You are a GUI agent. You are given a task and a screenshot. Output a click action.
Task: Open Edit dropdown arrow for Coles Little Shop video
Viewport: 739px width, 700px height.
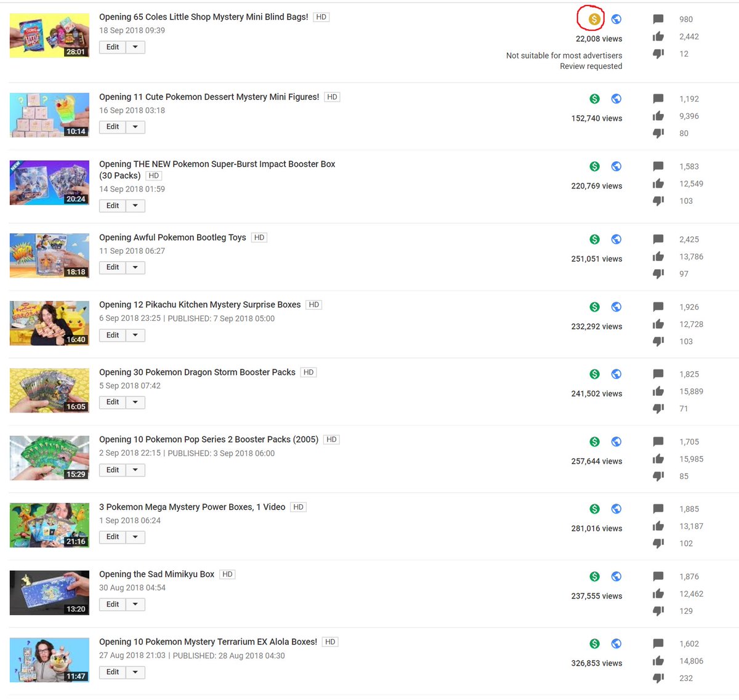pos(135,47)
